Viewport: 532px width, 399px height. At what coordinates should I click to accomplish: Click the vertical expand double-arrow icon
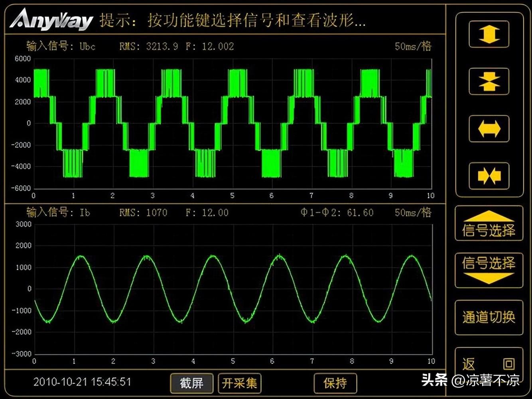coord(489,34)
